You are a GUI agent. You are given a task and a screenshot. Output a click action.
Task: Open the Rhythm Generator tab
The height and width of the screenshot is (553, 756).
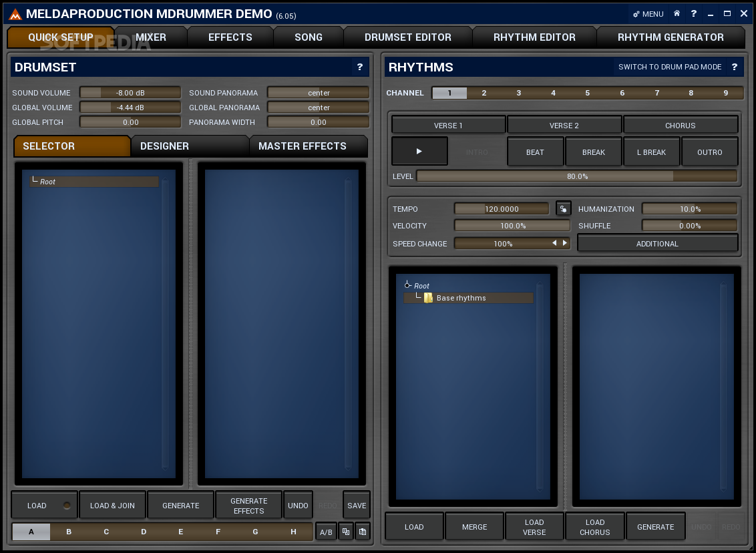pyautogui.click(x=671, y=37)
